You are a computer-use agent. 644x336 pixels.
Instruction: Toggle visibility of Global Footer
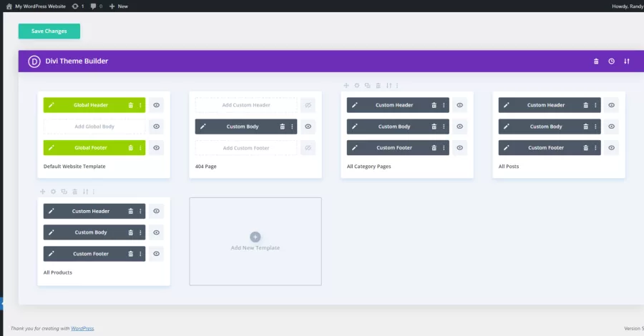click(x=157, y=148)
